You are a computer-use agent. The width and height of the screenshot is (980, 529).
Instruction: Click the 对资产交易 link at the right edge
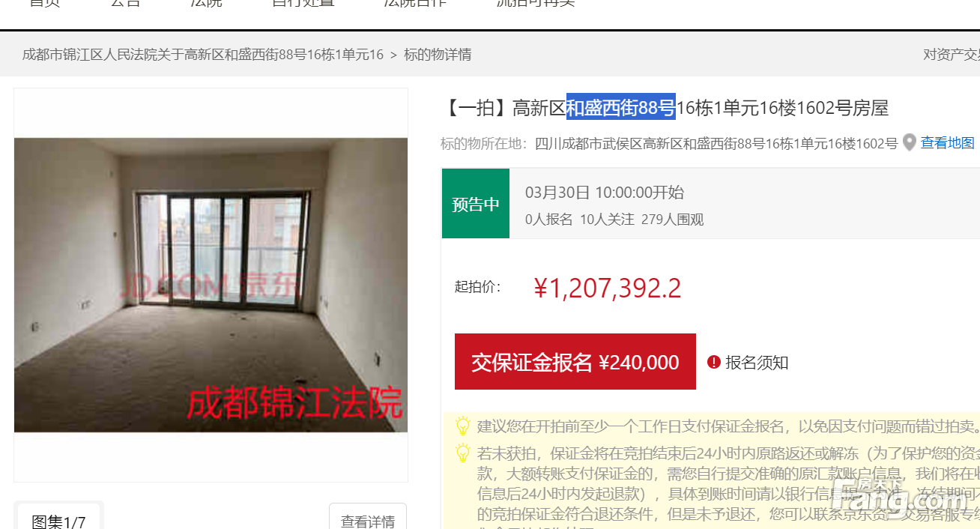pyautogui.click(x=952, y=55)
